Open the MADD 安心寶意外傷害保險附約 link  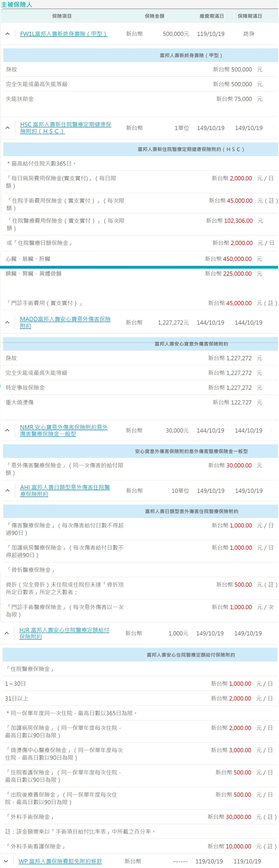65,322
